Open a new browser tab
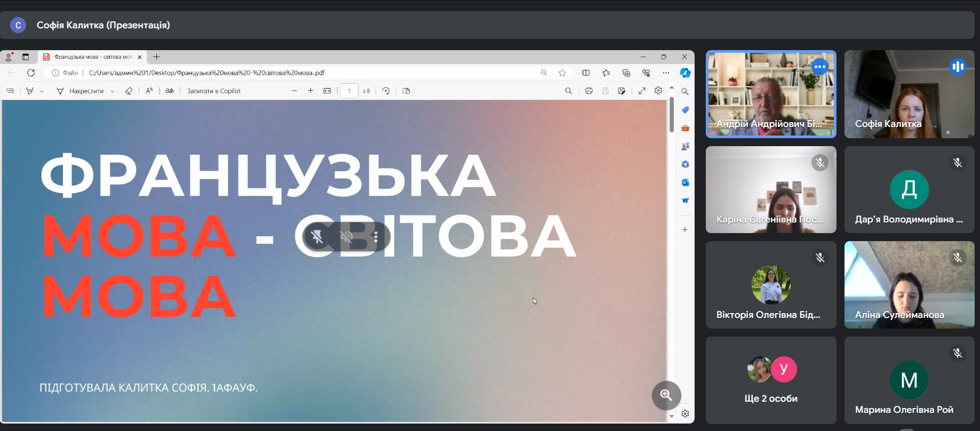Image resolution: width=980 pixels, height=431 pixels. 156,57
